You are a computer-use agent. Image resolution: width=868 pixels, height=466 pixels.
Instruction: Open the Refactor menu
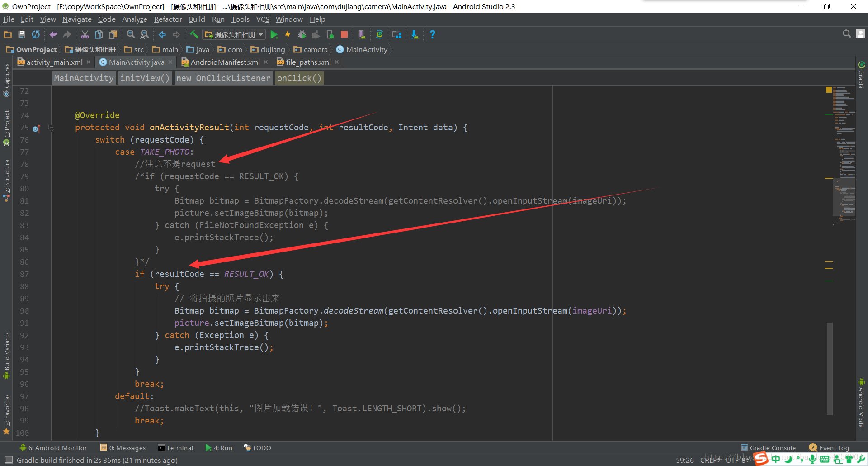(168, 19)
